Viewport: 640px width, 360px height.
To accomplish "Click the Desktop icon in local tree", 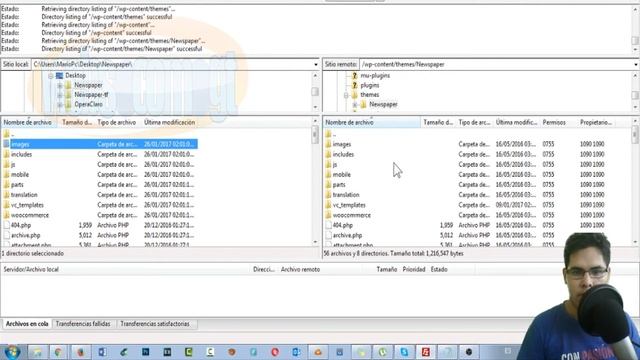I will (x=59, y=76).
